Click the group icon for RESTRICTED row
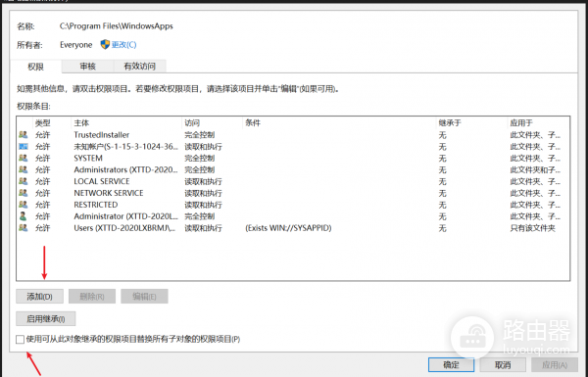 coord(24,205)
